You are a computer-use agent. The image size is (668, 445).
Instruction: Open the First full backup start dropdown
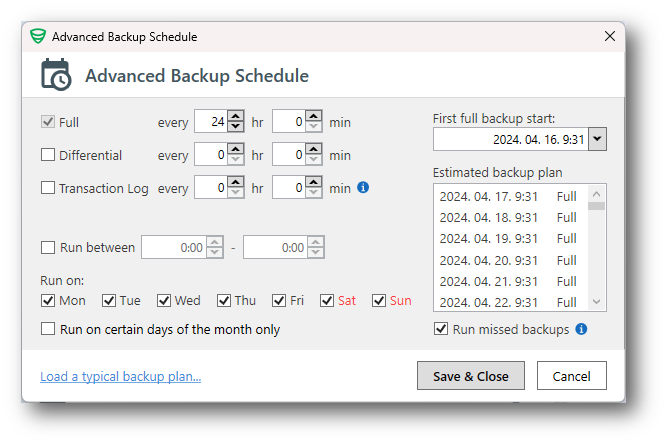[x=597, y=140]
